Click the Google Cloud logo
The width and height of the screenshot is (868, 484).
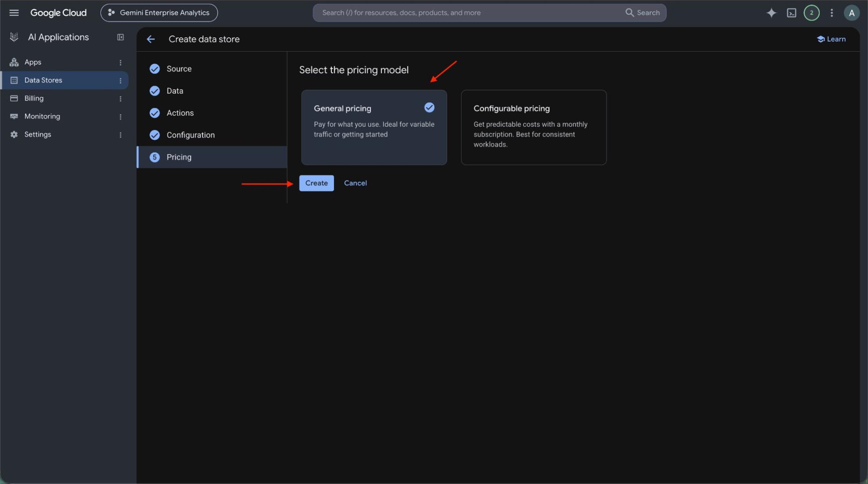58,13
